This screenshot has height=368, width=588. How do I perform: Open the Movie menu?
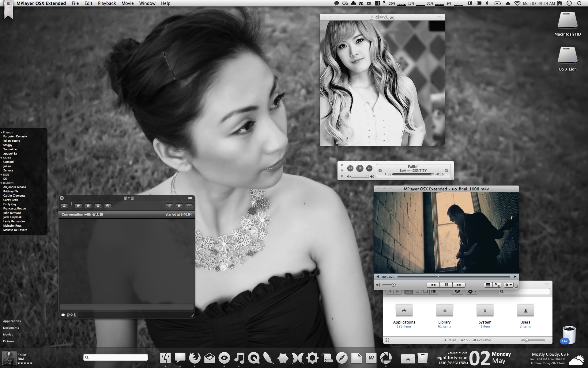tap(127, 3)
